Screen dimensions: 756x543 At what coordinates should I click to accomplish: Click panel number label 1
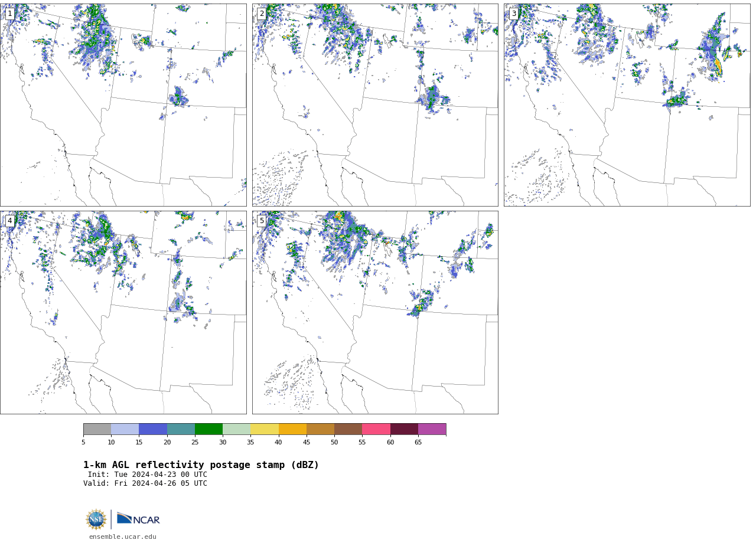pyautogui.click(x=10, y=14)
